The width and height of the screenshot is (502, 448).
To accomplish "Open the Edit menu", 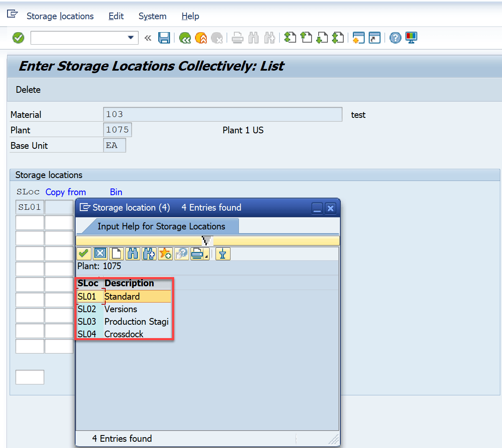I will click(116, 16).
